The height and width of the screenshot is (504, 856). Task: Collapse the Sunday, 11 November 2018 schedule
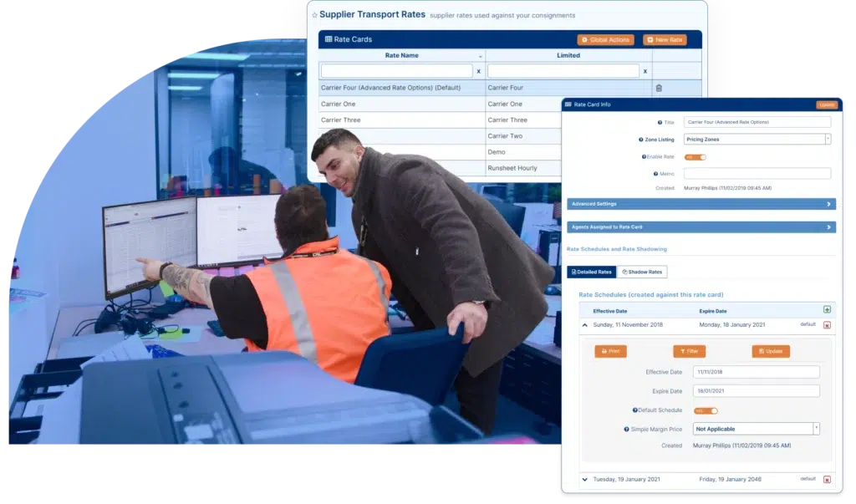click(x=585, y=324)
